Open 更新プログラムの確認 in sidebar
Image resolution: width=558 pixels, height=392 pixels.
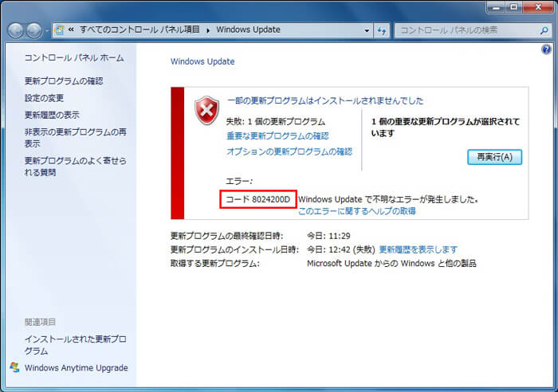64,81
